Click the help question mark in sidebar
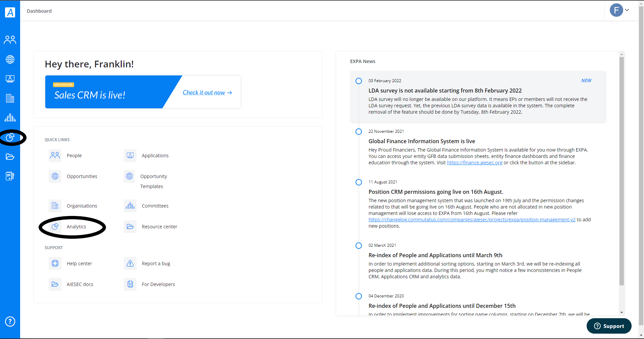This screenshot has width=644, height=339. point(10,322)
